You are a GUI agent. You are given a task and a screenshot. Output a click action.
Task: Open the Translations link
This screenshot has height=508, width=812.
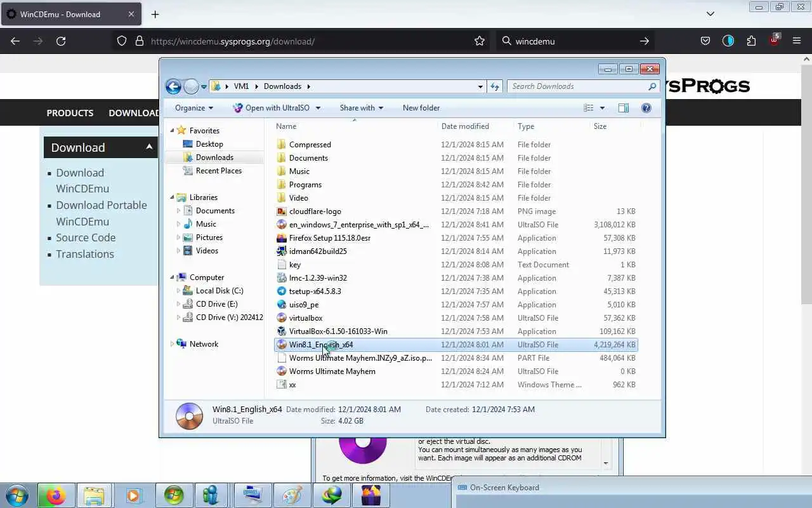[85, 254]
